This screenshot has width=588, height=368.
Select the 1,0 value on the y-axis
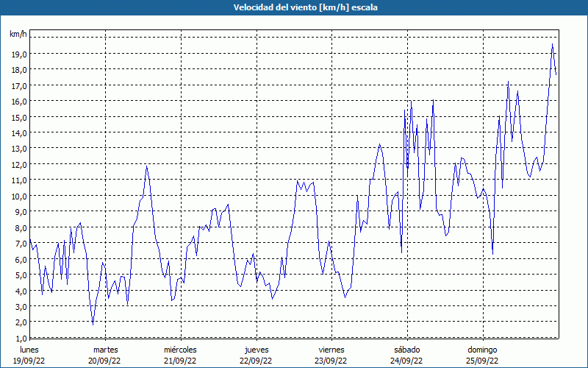21,338
